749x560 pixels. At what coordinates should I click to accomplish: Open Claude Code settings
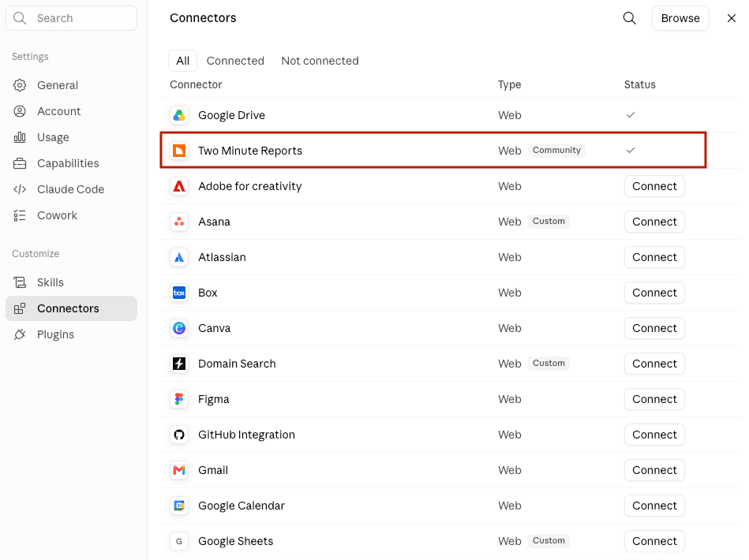[72, 189]
